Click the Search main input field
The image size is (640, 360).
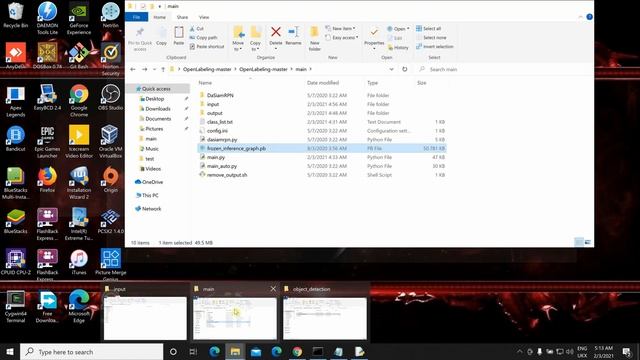click(x=504, y=69)
